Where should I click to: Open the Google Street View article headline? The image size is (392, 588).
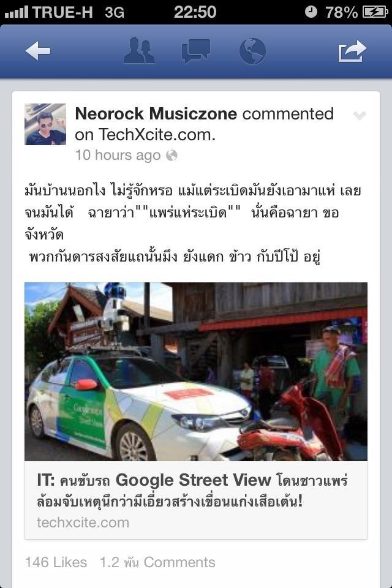(192, 491)
